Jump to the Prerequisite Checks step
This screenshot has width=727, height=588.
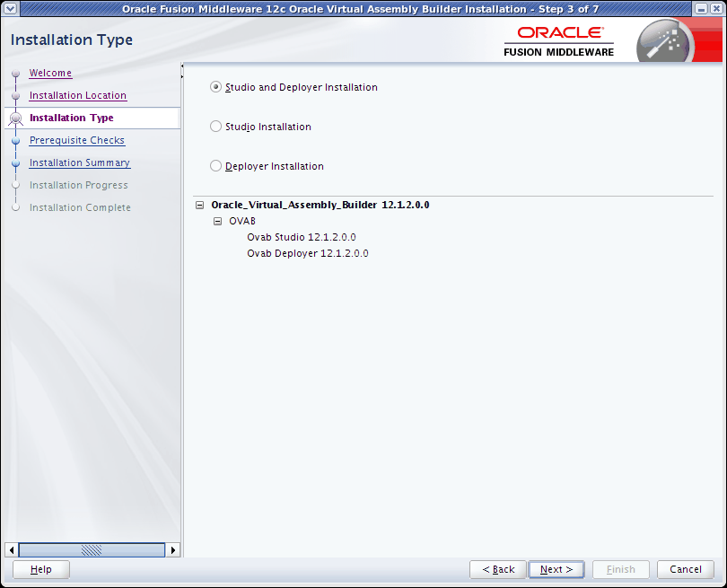pyautogui.click(x=77, y=140)
